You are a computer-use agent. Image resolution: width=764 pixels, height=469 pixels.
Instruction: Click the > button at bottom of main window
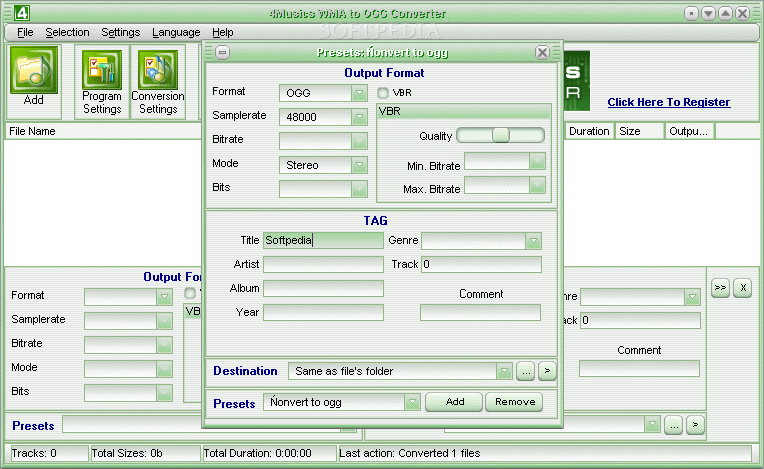695,425
